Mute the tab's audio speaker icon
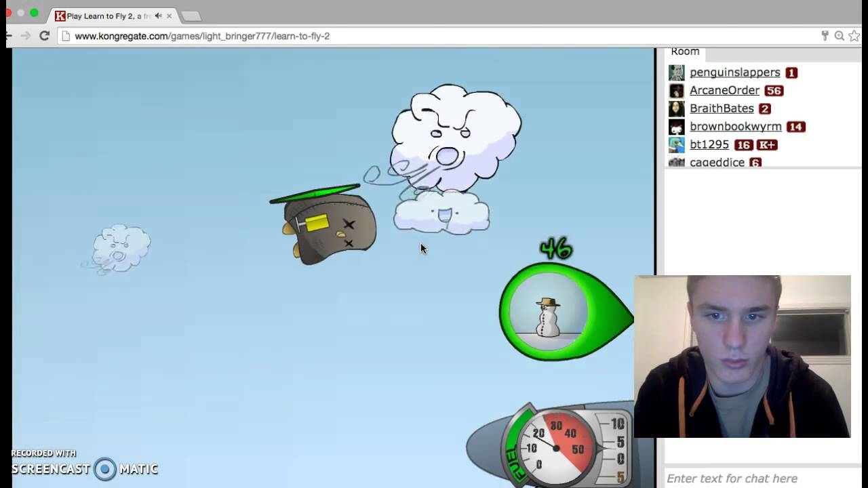868x488 pixels. [158, 16]
